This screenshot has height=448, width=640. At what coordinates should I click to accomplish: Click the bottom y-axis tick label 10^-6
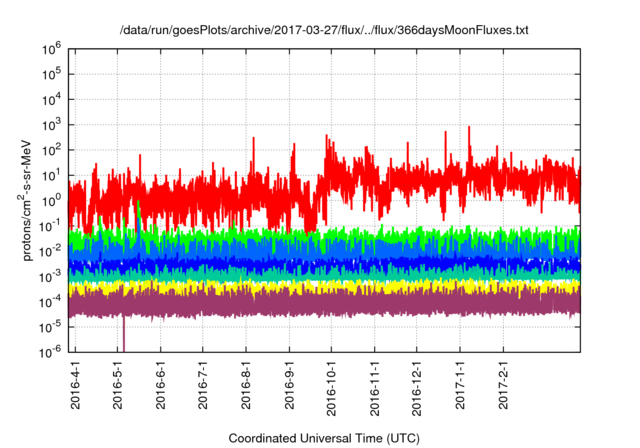pos(52,351)
